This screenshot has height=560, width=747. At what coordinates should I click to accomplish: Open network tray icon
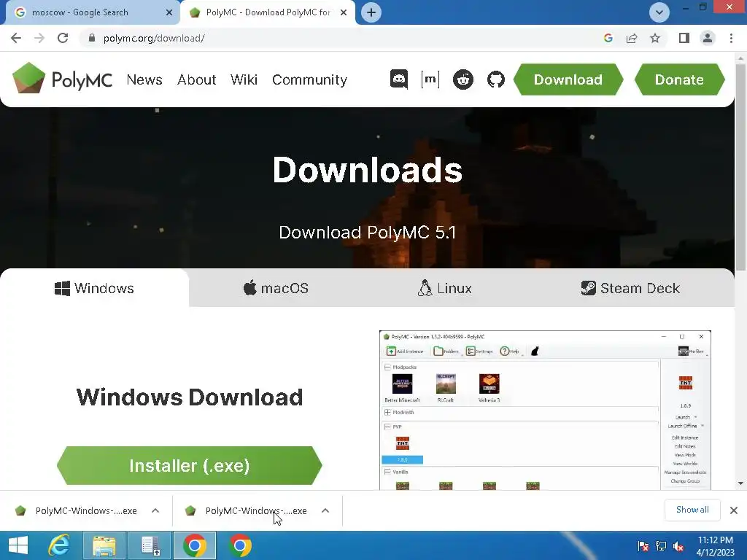pyautogui.click(x=661, y=545)
